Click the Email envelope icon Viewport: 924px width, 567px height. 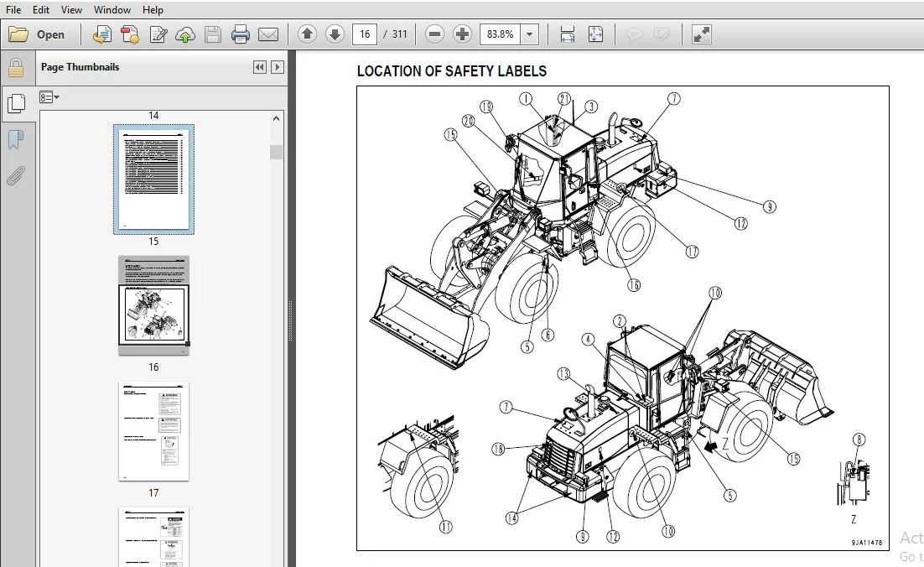pos(268,34)
